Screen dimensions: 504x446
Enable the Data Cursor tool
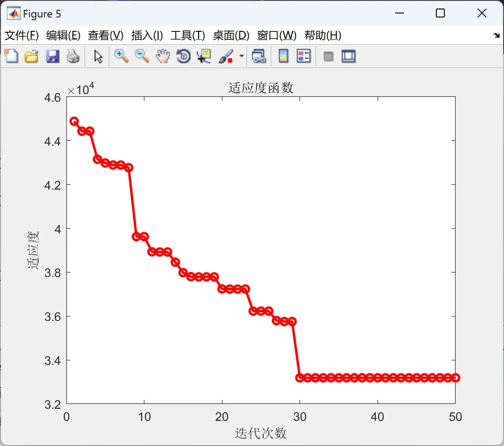point(204,56)
